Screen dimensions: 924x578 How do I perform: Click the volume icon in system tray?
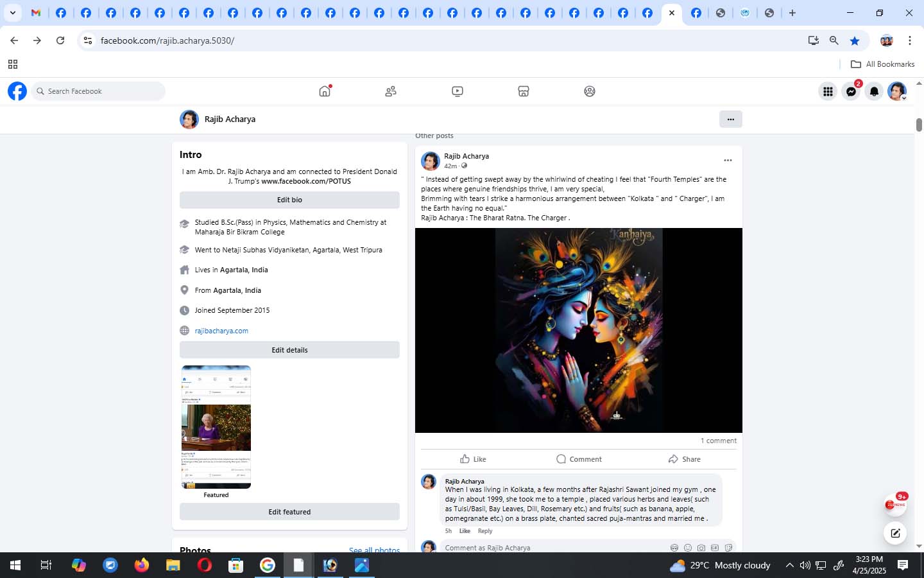click(x=805, y=565)
